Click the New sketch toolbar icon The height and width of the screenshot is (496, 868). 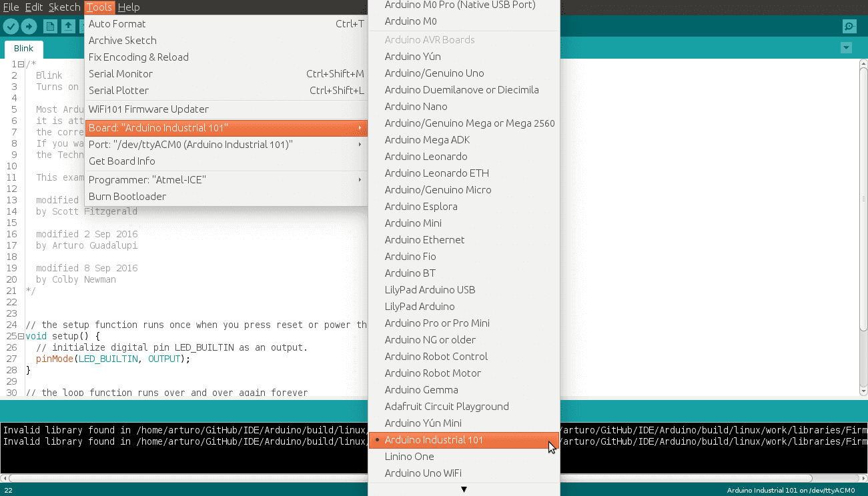[50, 26]
